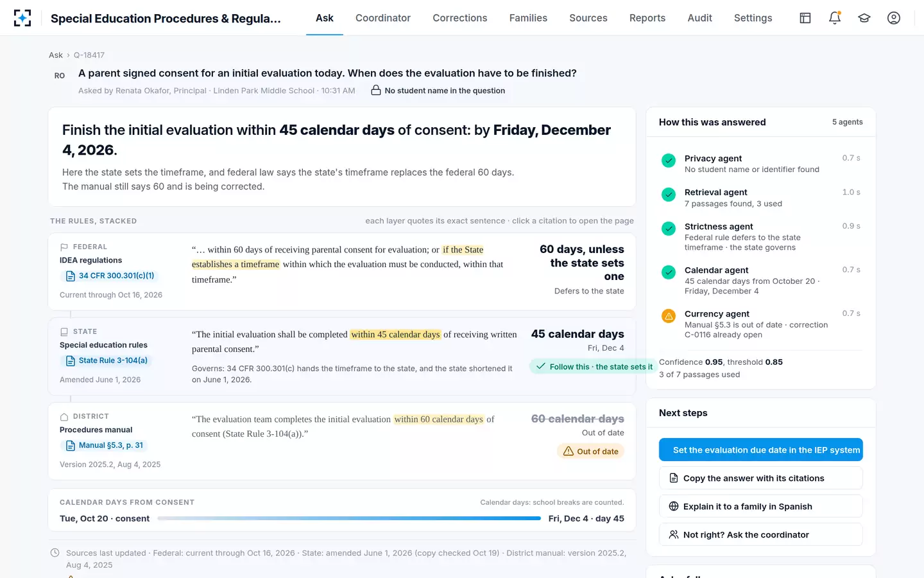Open the notifications bell
The image size is (924, 578).
(835, 18)
